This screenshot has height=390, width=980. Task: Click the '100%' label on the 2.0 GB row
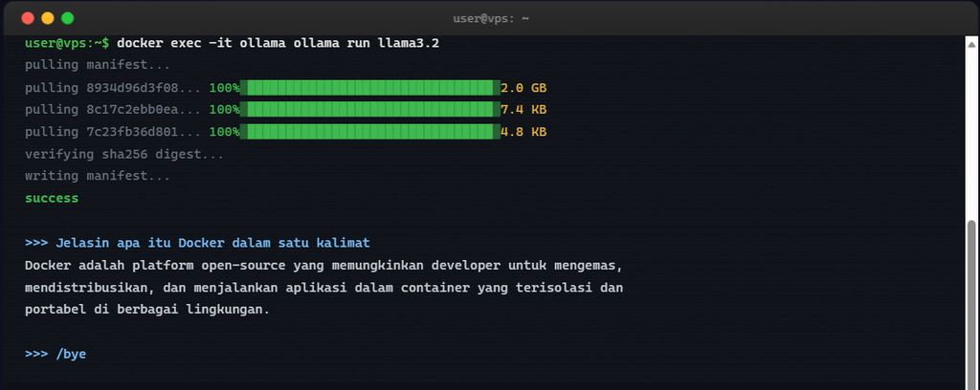[224, 87]
